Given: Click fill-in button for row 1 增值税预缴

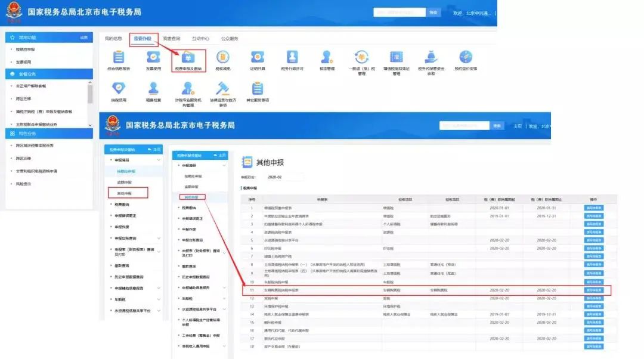Looking at the screenshot, I should (x=593, y=208).
